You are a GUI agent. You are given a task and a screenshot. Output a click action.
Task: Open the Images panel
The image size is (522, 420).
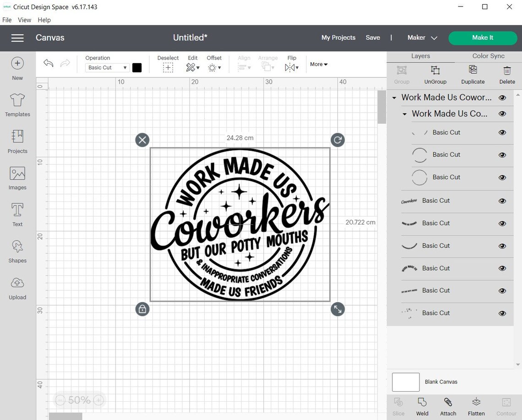point(17,178)
